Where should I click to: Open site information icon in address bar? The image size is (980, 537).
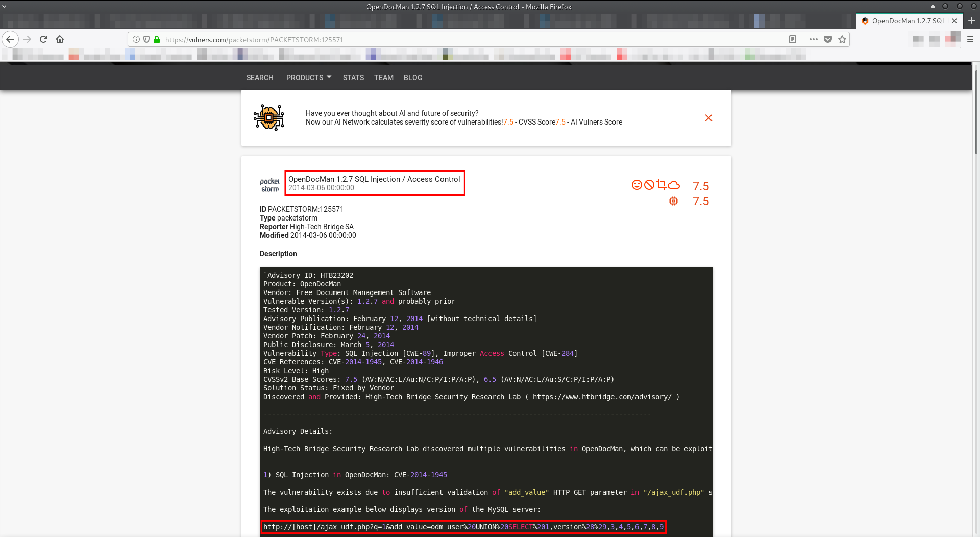click(x=136, y=39)
